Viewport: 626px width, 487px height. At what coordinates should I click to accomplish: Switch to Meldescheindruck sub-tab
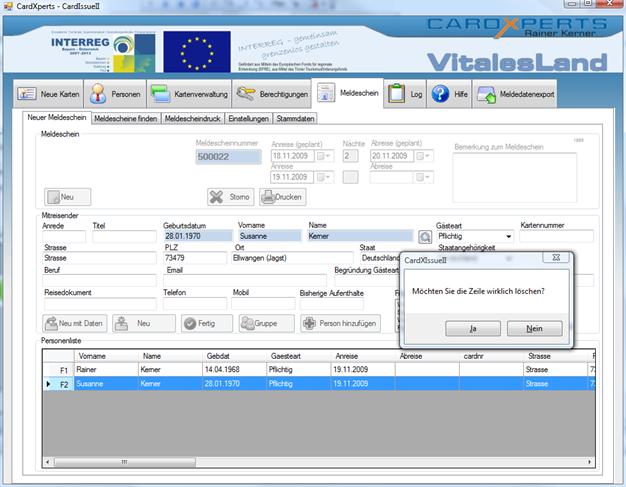192,119
